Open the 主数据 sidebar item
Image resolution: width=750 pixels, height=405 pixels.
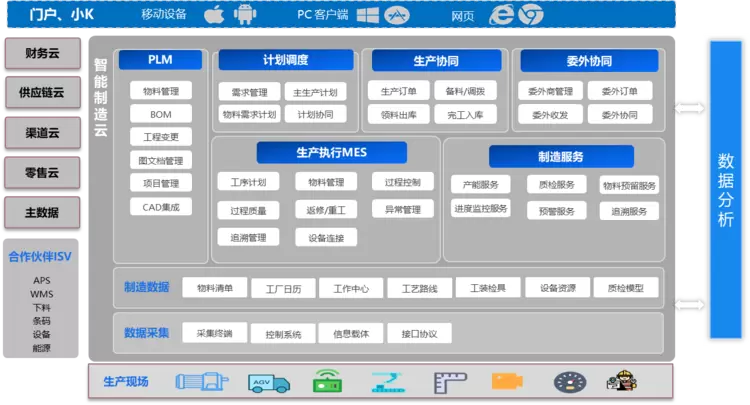pyautogui.click(x=42, y=212)
